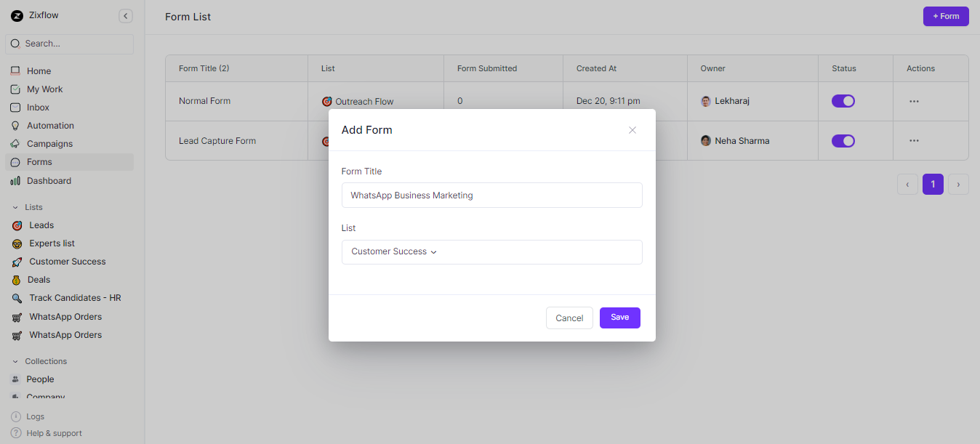Click the Form Title input field

coord(491,195)
